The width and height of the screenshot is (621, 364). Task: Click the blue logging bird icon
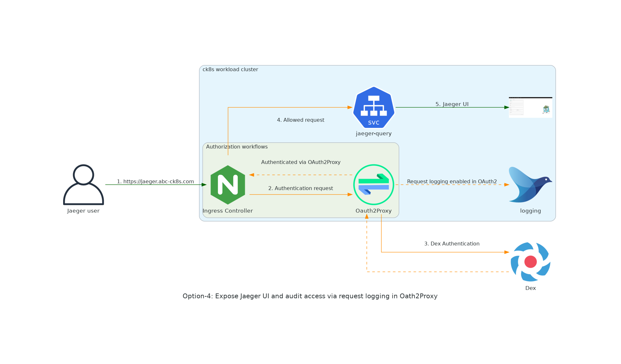point(530,185)
